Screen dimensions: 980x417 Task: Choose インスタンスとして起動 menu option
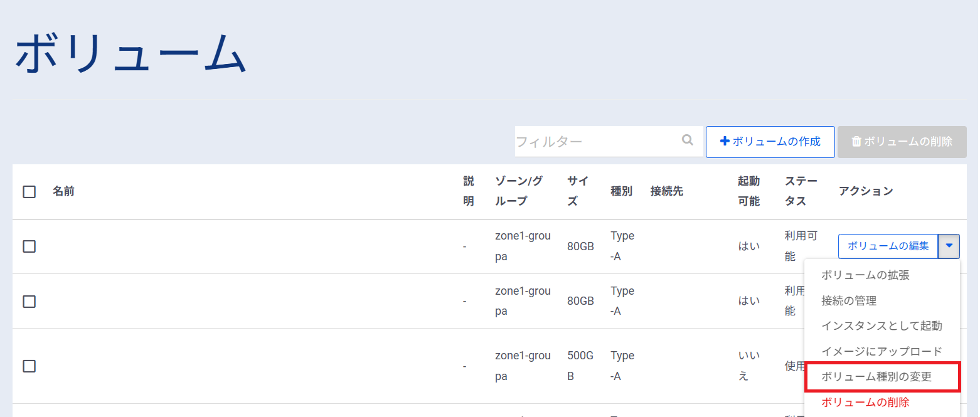(x=881, y=326)
